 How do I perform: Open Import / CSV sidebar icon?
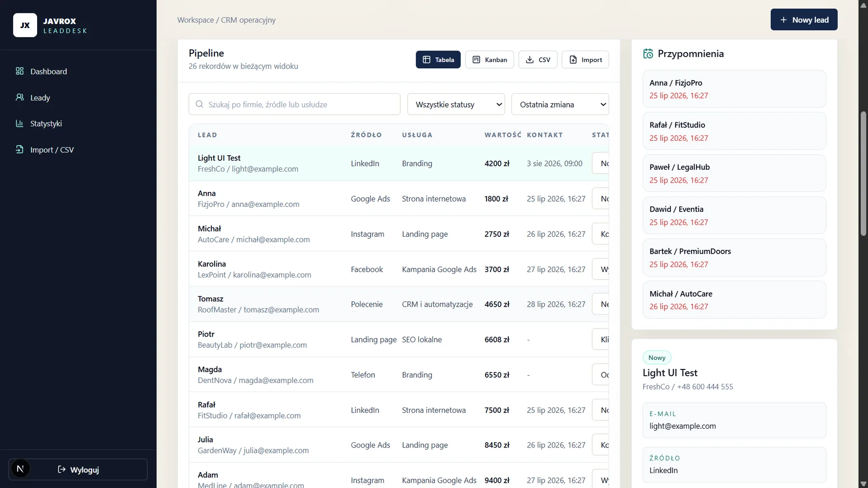(20, 149)
